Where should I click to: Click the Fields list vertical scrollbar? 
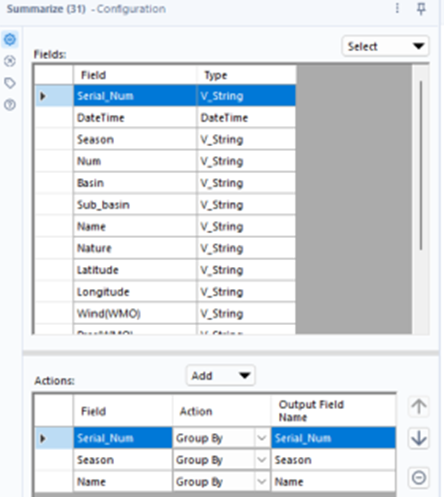[x=421, y=166]
